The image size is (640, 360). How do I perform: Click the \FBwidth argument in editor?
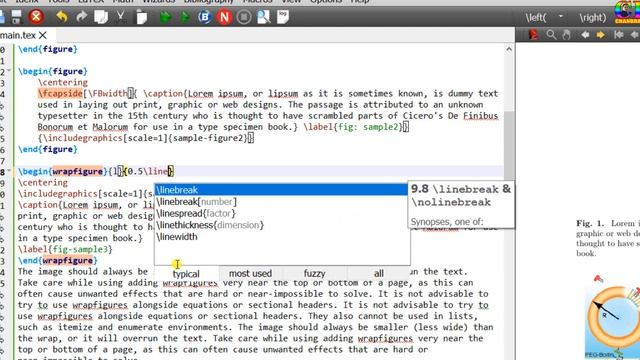(107, 93)
